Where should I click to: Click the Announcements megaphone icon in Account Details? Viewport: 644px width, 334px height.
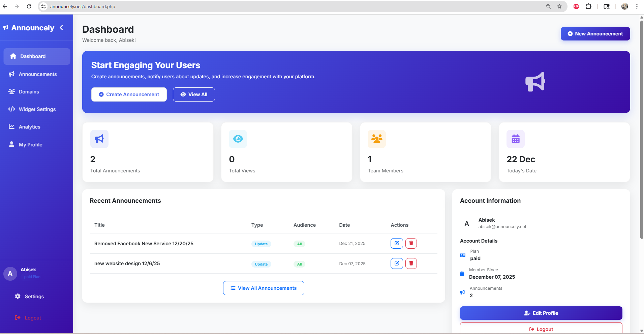(x=462, y=292)
